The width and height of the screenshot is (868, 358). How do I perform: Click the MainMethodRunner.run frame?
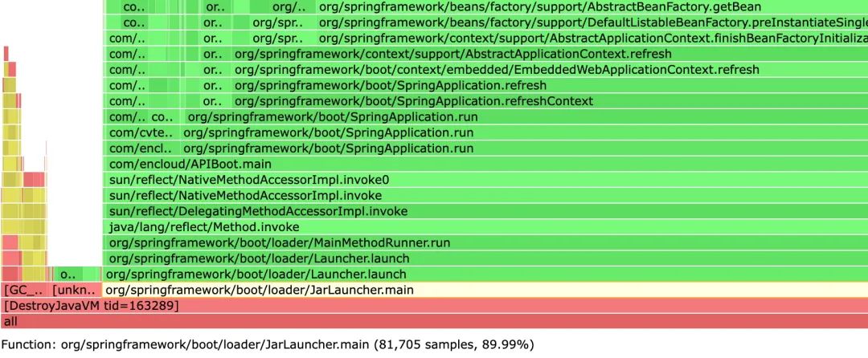(486, 242)
